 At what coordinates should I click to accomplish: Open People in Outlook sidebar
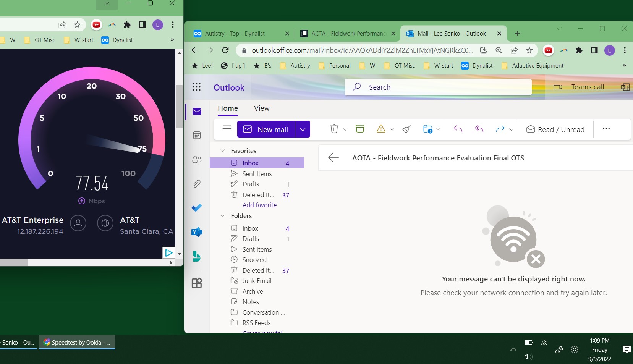click(197, 160)
